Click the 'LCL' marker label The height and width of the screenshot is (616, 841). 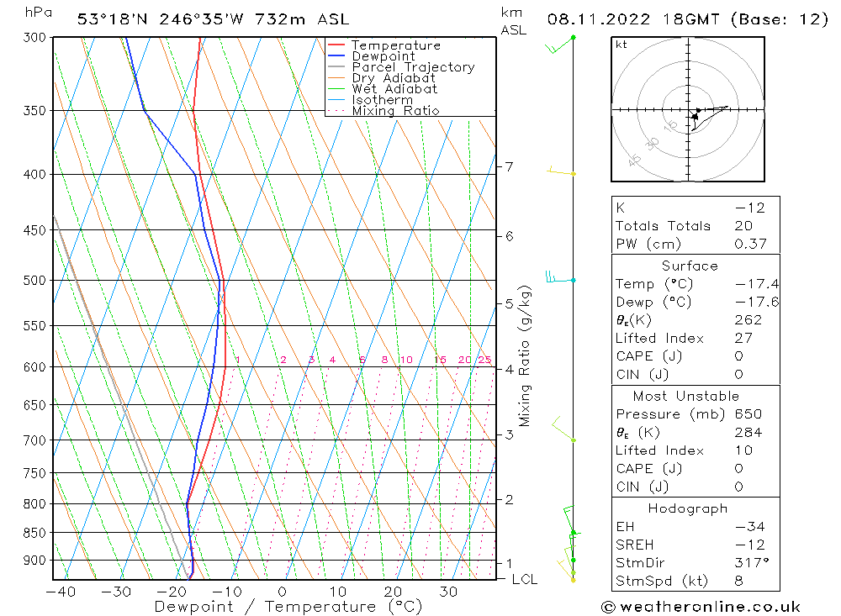point(524,580)
